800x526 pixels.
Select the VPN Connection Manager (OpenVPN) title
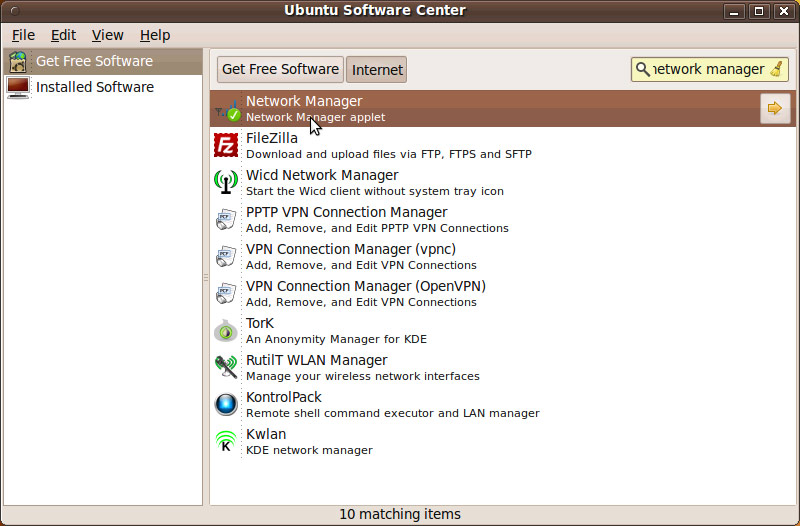(x=366, y=286)
